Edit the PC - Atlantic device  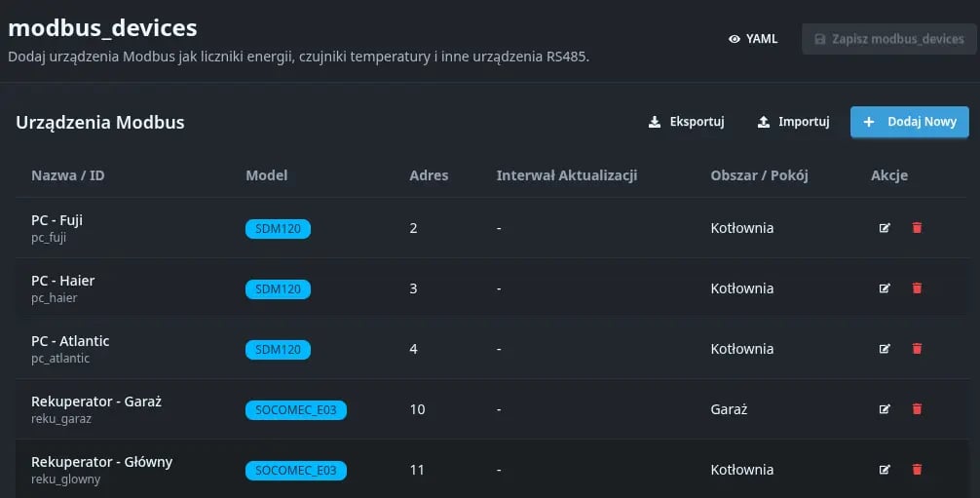[885, 349]
